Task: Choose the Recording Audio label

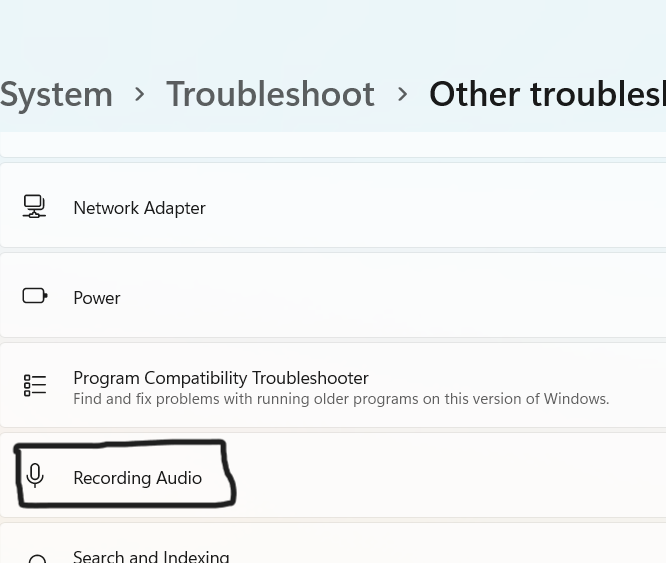Action: (137, 478)
